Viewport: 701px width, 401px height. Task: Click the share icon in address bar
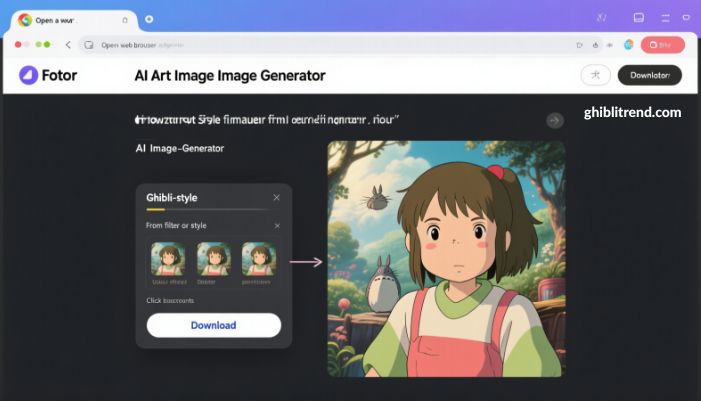click(579, 45)
